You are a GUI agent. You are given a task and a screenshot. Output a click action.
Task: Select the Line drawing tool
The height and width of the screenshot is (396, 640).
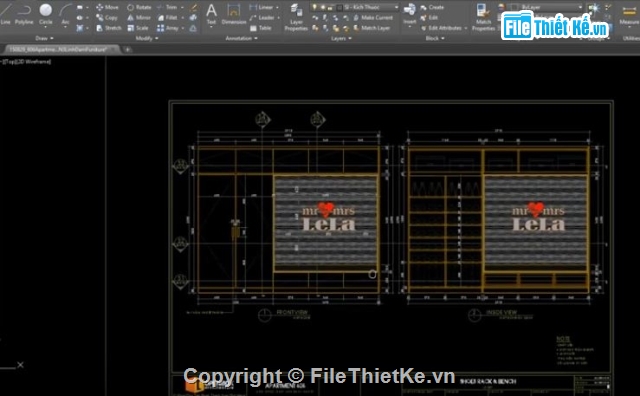coord(5,13)
